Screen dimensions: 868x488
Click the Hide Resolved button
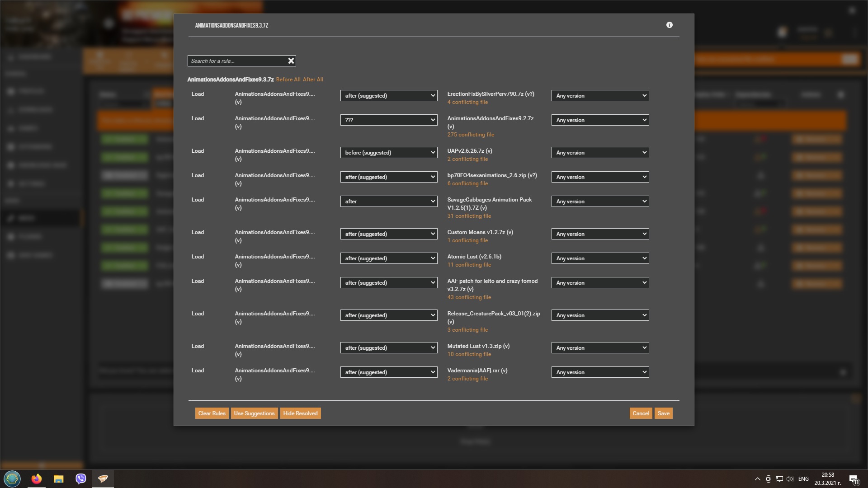tap(300, 413)
